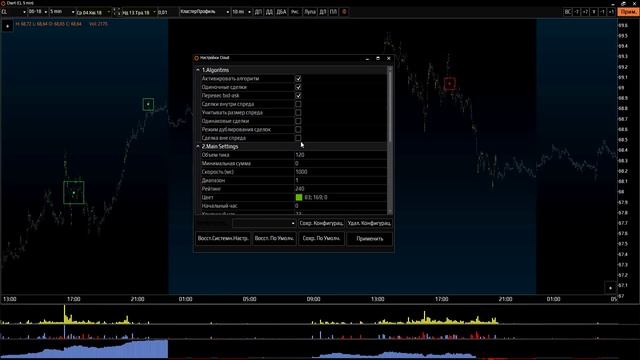Screen dimensions: 640x360
Task: Open the CL instrument dropdown
Action: point(14,12)
